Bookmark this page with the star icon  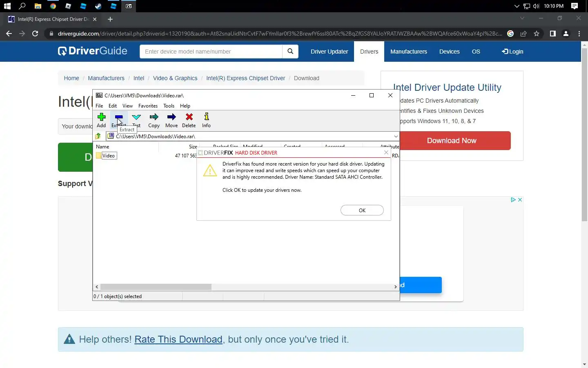[537, 34]
